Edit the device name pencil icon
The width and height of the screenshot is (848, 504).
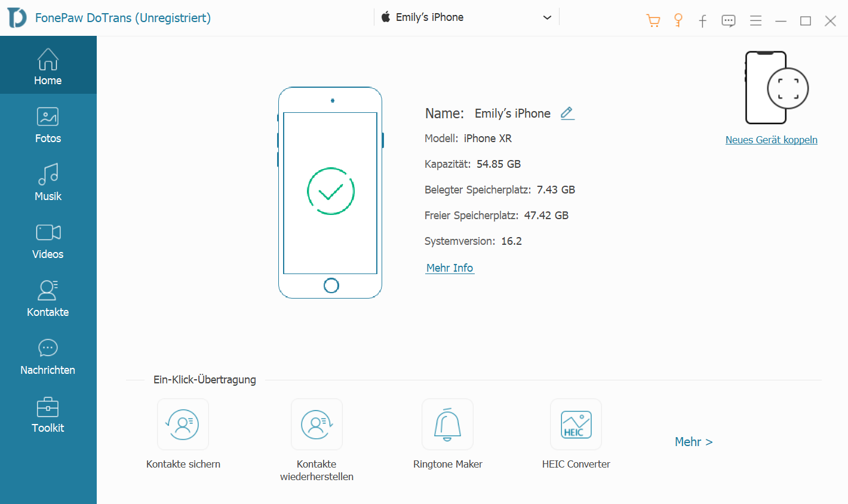tap(567, 113)
